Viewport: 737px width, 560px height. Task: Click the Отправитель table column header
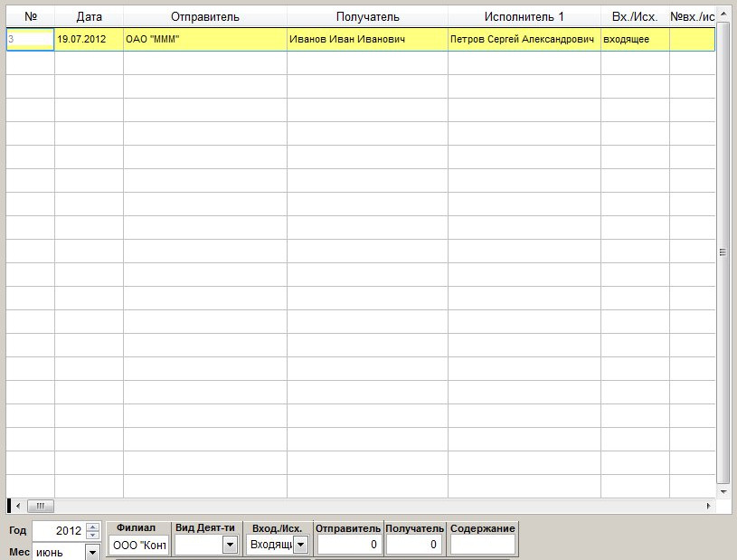click(x=205, y=17)
